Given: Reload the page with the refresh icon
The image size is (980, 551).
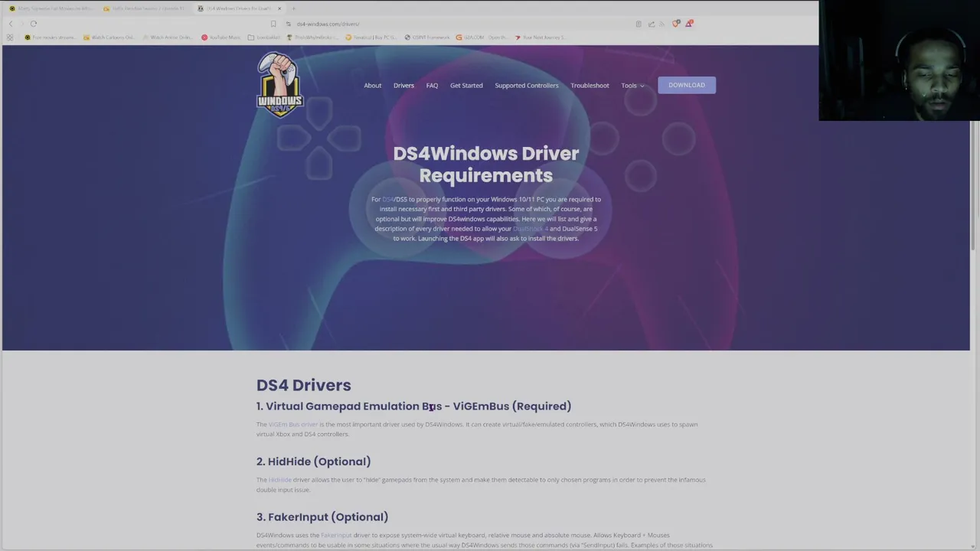Looking at the screenshot, I should tap(34, 24).
